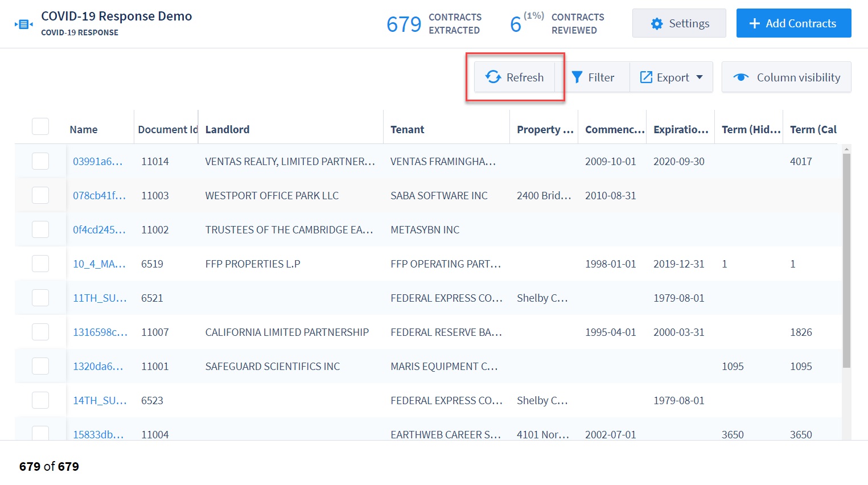Open the Filter panel
868x485 pixels.
point(593,77)
